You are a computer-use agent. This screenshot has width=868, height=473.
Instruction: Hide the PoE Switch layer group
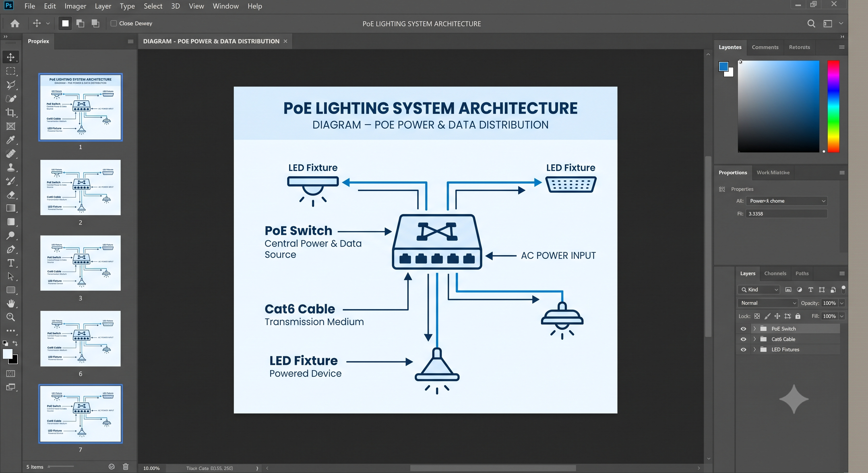coord(743,329)
